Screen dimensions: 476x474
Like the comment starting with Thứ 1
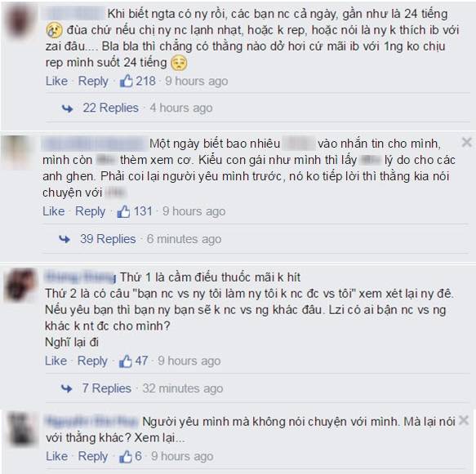56,361
